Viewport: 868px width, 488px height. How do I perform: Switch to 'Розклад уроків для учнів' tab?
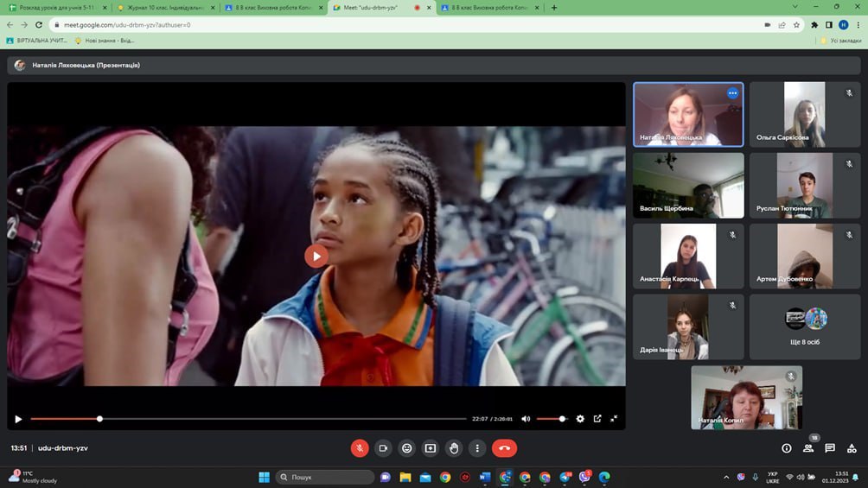(56, 8)
